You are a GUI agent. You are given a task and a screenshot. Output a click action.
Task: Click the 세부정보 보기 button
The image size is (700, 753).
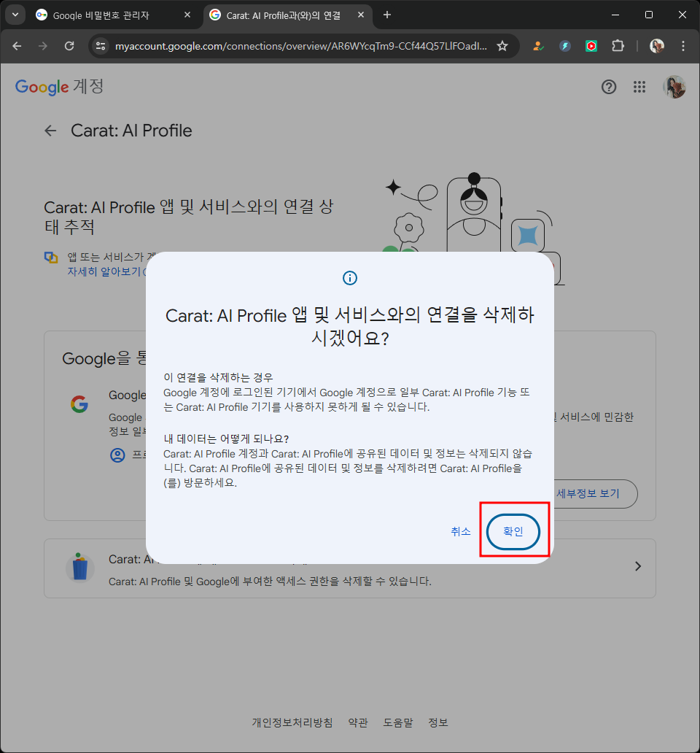tap(588, 494)
